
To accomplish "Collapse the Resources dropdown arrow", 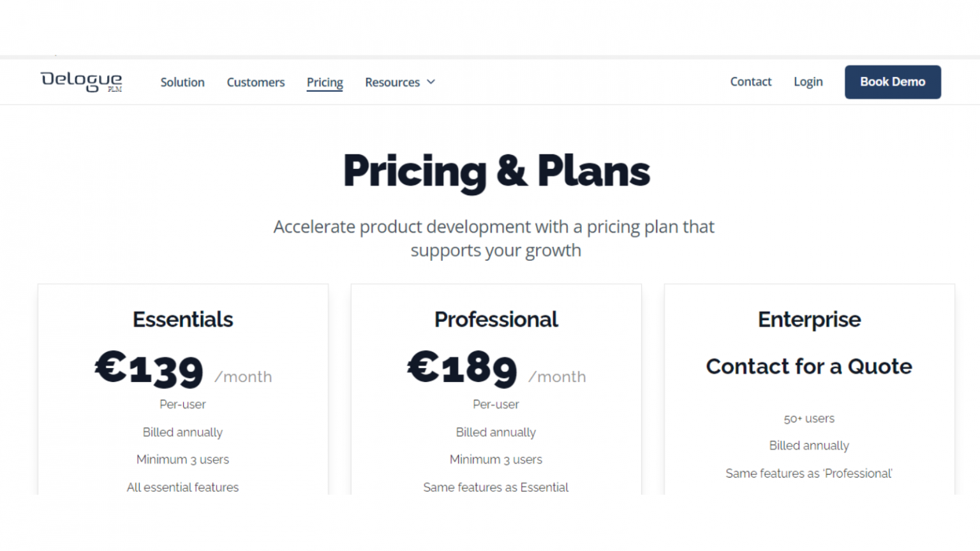I will pyautogui.click(x=431, y=82).
